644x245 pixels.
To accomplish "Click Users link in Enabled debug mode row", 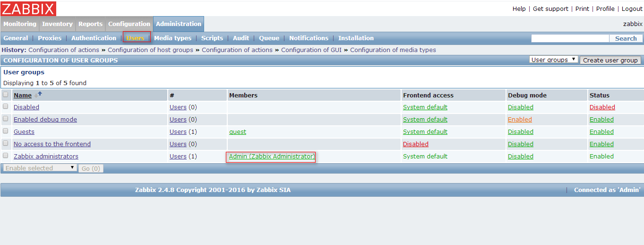I will point(178,120).
